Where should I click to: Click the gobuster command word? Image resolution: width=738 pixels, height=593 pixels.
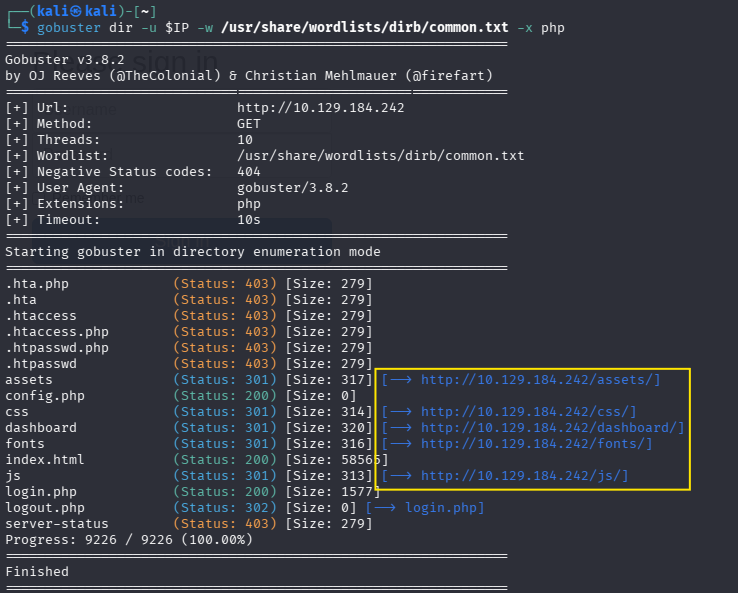point(69,28)
